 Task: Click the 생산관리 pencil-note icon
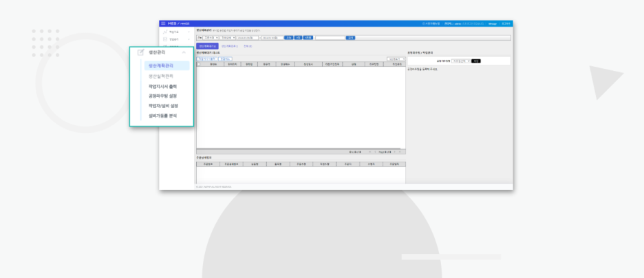click(x=141, y=52)
